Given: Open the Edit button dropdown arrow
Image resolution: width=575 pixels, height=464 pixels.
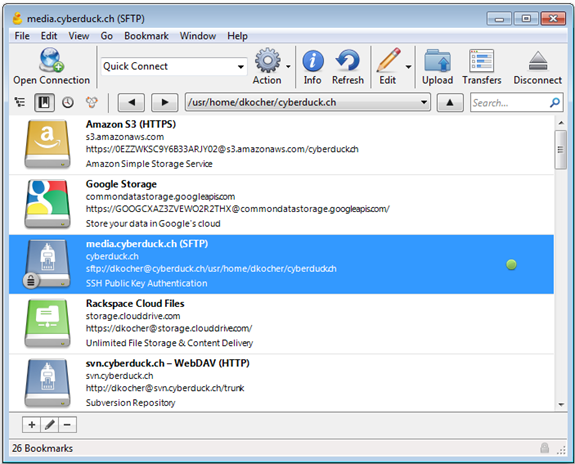Looking at the screenshot, I should pyautogui.click(x=408, y=66).
